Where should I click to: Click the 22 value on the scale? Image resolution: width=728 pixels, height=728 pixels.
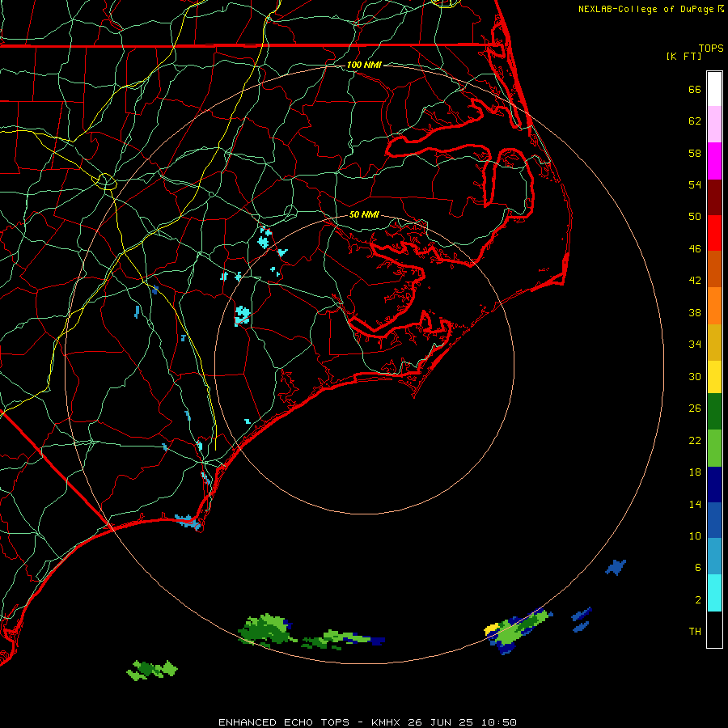click(695, 440)
